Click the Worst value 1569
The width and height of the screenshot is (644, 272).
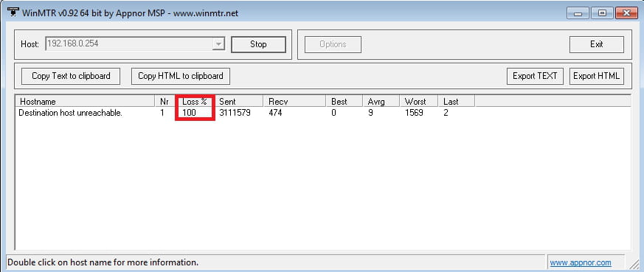pos(414,113)
